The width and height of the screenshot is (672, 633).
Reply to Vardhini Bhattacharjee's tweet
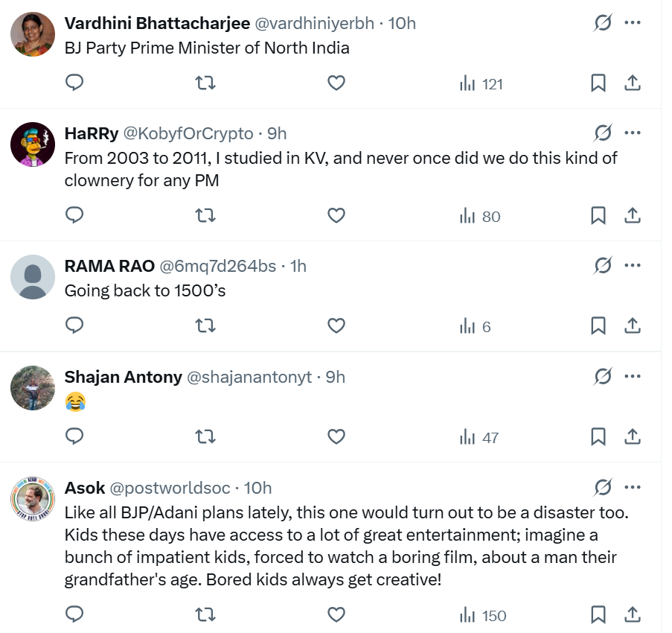(74, 83)
